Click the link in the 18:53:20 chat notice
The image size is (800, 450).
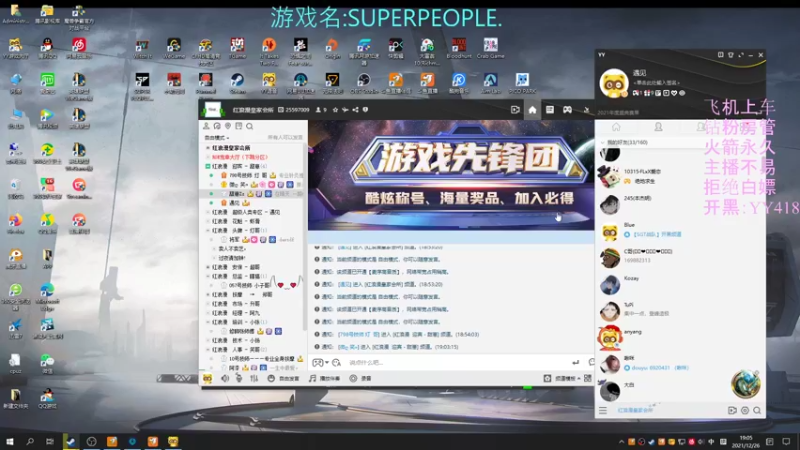tap(344, 284)
